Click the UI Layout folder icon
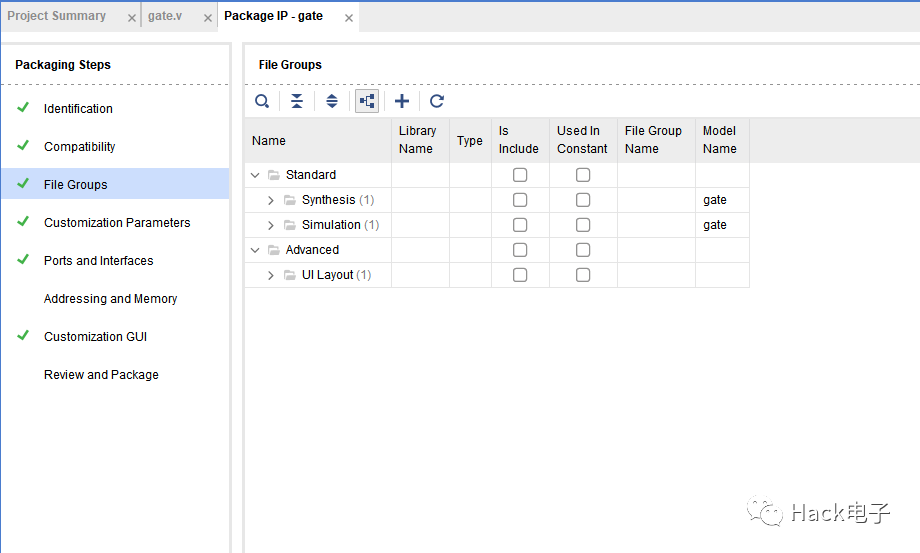Image resolution: width=920 pixels, height=553 pixels. 289,275
